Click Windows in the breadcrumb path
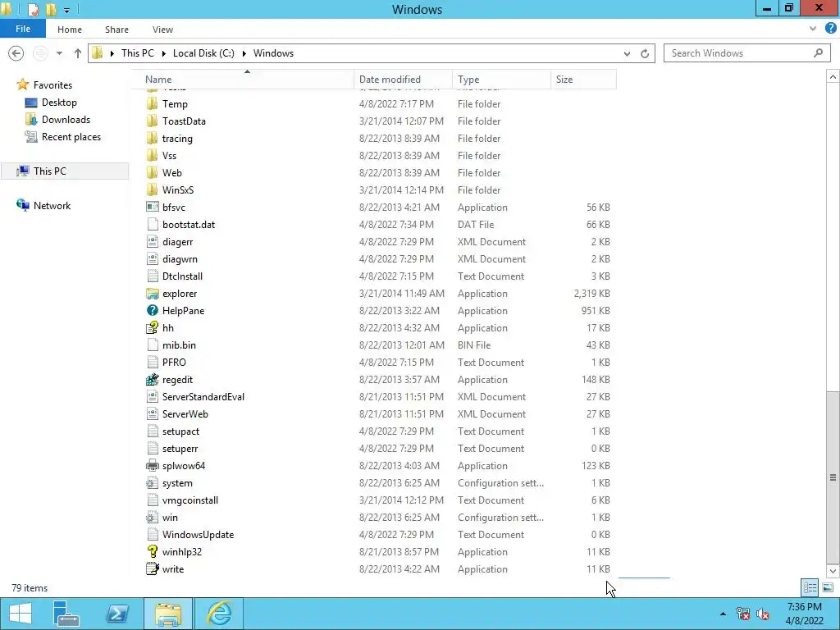The width and height of the screenshot is (840, 630). (x=273, y=53)
